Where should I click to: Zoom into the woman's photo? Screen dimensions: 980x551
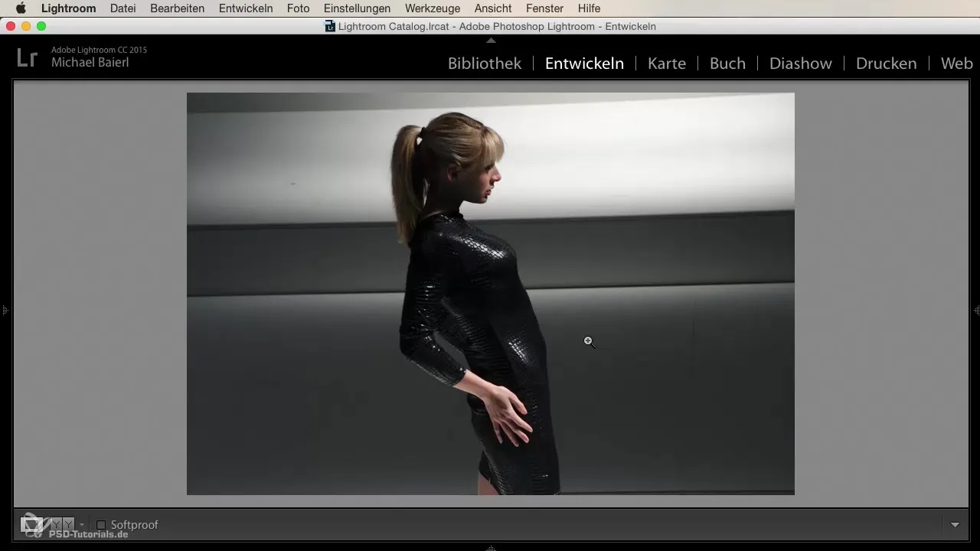click(x=490, y=294)
